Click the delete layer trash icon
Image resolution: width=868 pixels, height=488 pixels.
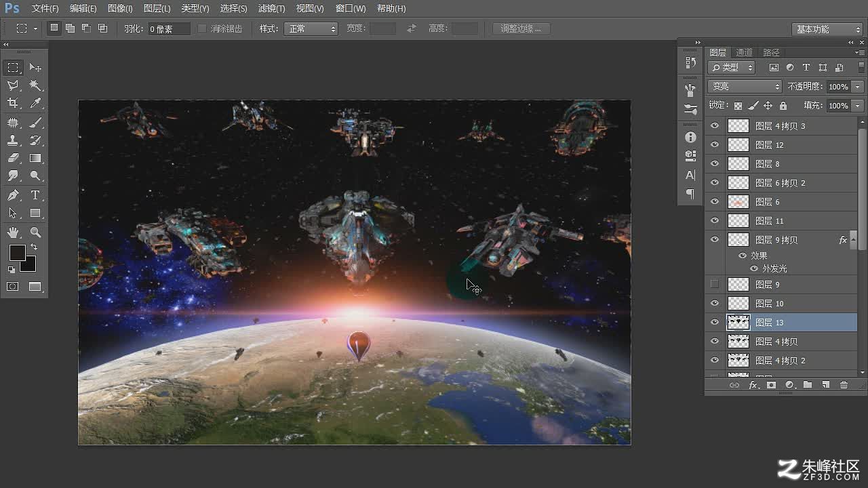[844, 385]
